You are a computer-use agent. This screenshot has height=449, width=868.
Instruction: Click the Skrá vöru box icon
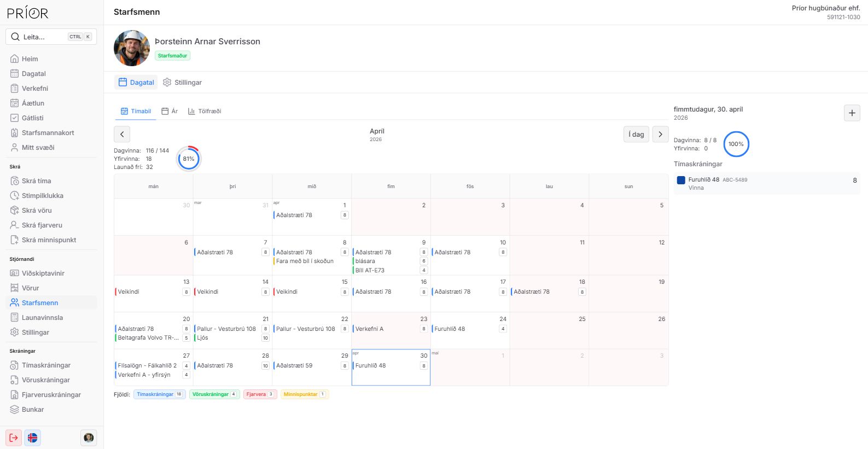pyautogui.click(x=15, y=211)
